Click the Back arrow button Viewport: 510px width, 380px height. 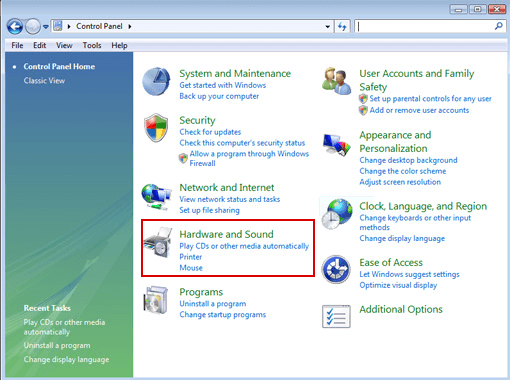tap(15, 26)
